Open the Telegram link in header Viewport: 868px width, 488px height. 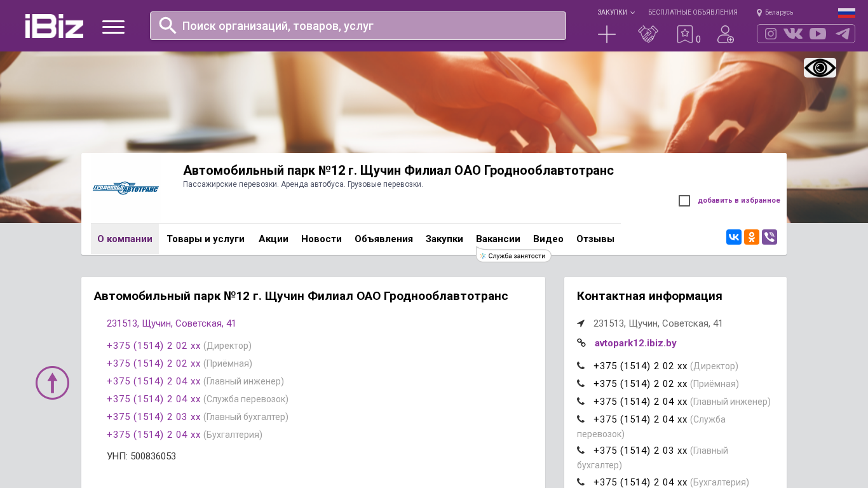pyautogui.click(x=843, y=34)
